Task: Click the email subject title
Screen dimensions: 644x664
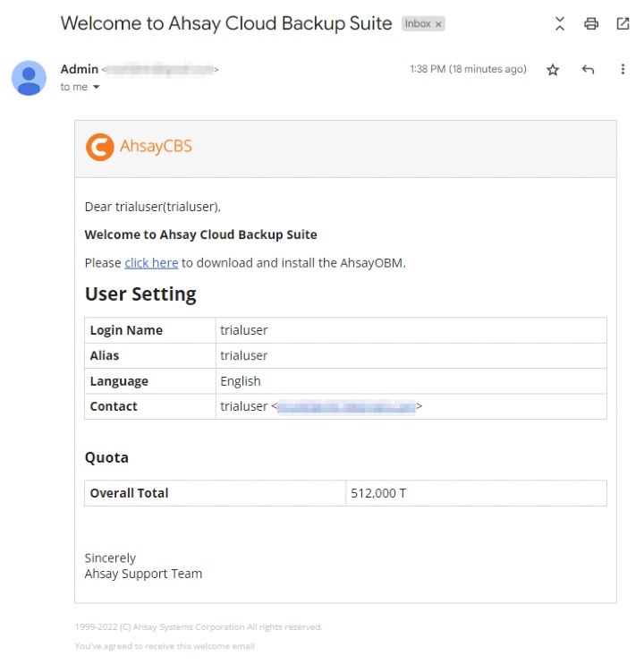Action: click(x=225, y=23)
